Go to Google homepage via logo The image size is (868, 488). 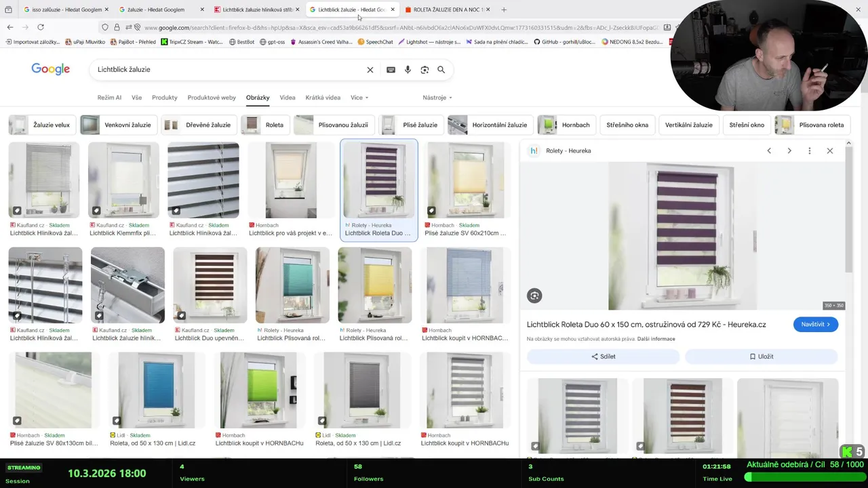(x=51, y=69)
